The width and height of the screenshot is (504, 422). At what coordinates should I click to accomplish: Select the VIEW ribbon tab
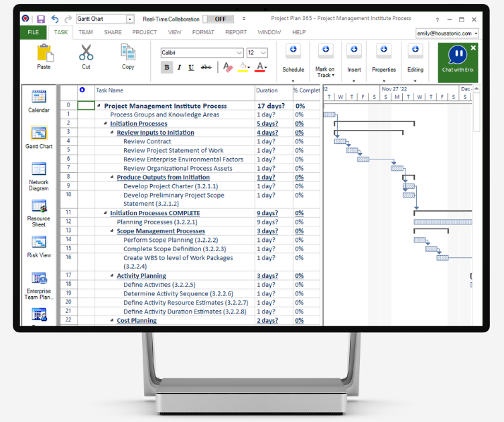[174, 32]
